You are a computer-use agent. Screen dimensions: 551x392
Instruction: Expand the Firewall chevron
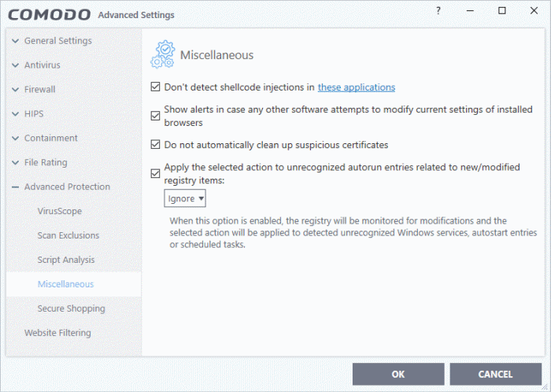(x=15, y=89)
